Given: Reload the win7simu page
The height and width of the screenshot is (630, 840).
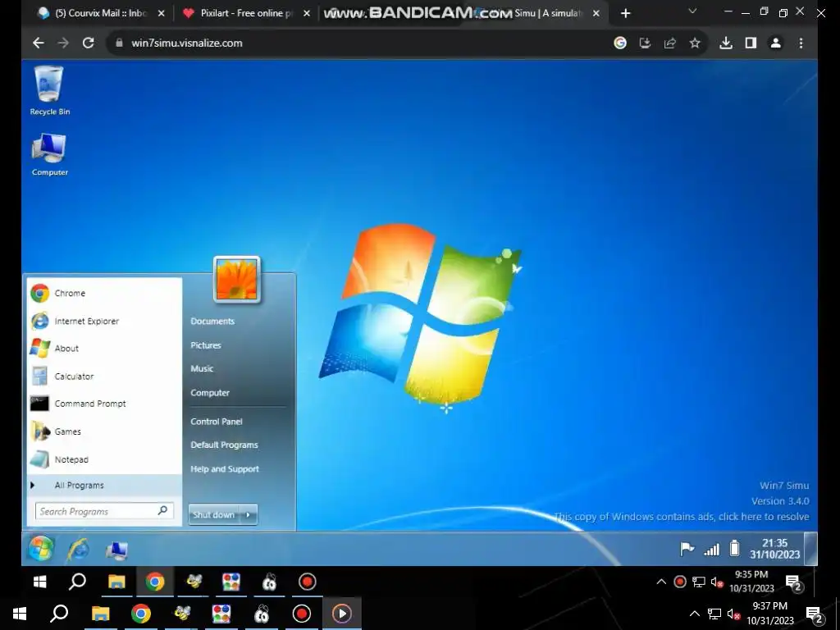Looking at the screenshot, I should click(89, 43).
